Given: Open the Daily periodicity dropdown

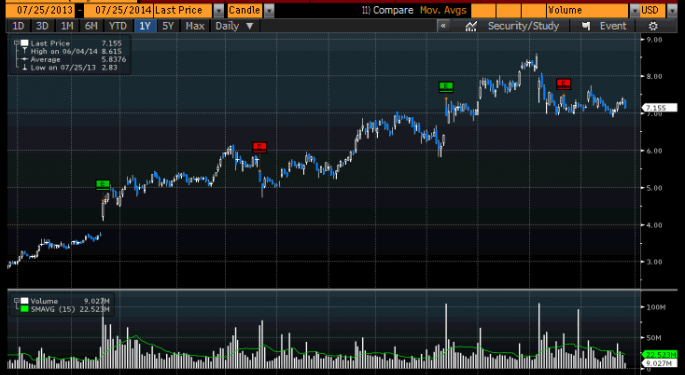Looking at the screenshot, I should coord(234,26).
